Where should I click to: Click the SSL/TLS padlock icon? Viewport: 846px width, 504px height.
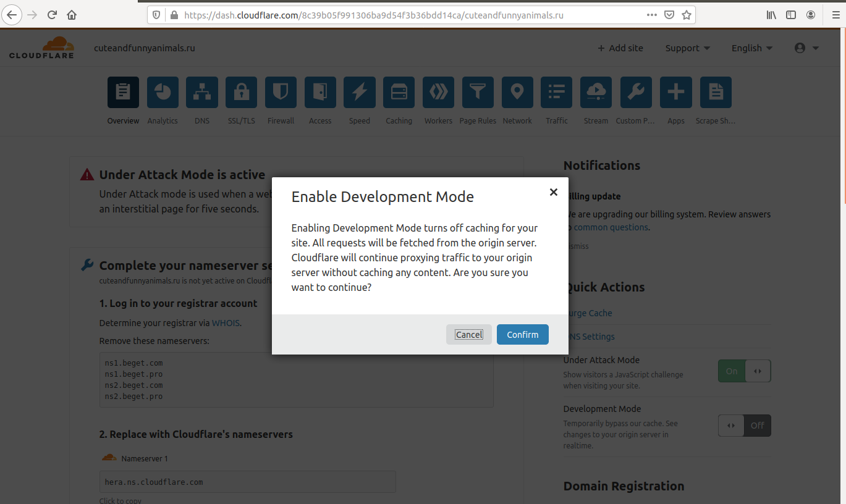point(241,93)
